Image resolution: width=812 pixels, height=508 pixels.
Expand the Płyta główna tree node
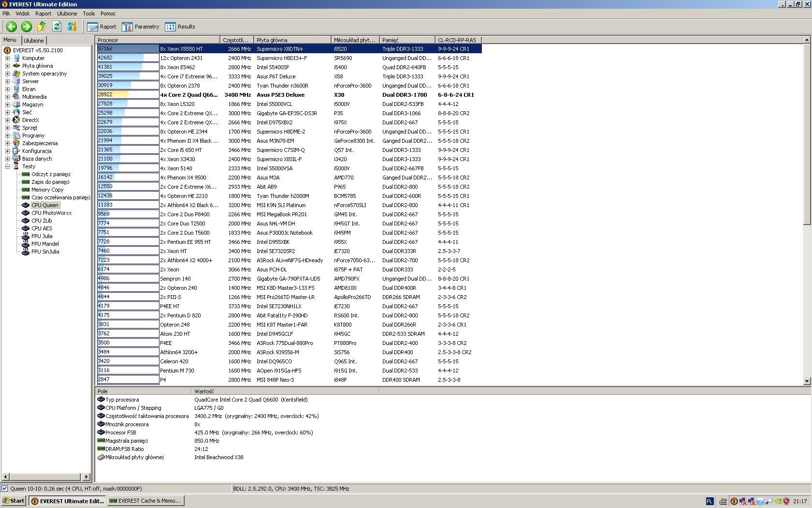8,66
